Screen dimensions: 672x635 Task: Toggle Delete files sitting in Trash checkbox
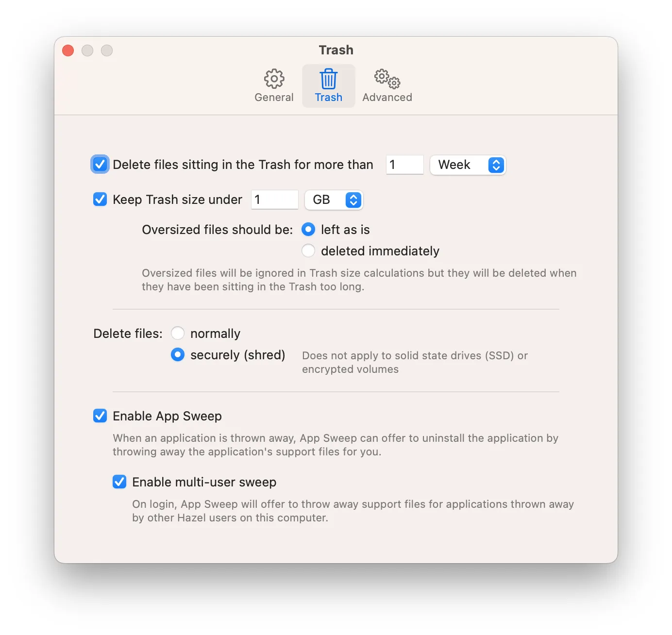(x=100, y=165)
